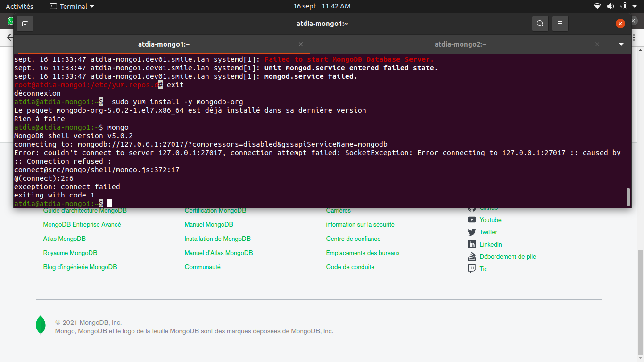The height and width of the screenshot is (362, 644).
Task: Click the LinkedIn icon in footer
Action: (x=471, y=245)
